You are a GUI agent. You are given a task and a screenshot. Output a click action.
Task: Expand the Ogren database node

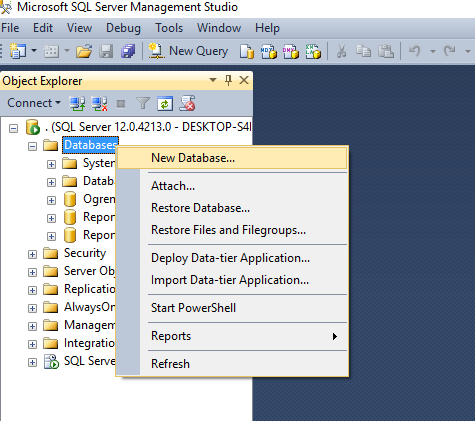(x=51, y=200)
